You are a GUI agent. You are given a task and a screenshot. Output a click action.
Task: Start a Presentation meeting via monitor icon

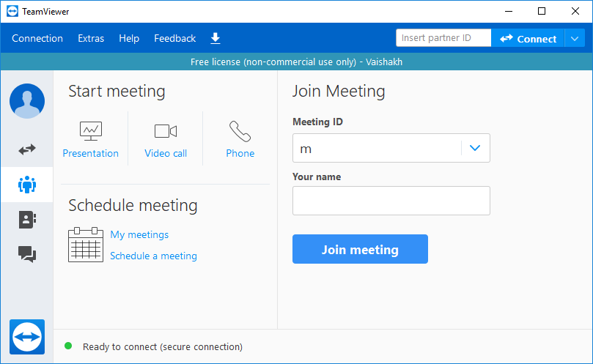(91, 131)
